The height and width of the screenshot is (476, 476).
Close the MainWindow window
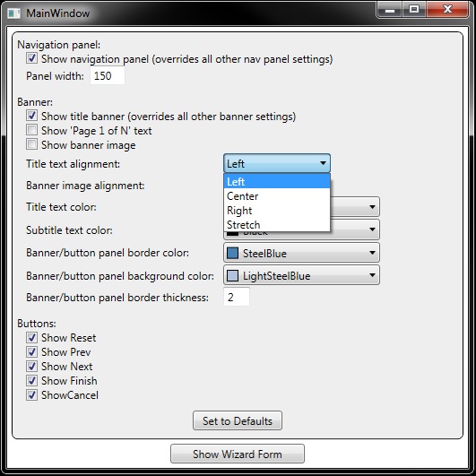tap(447, 10)
